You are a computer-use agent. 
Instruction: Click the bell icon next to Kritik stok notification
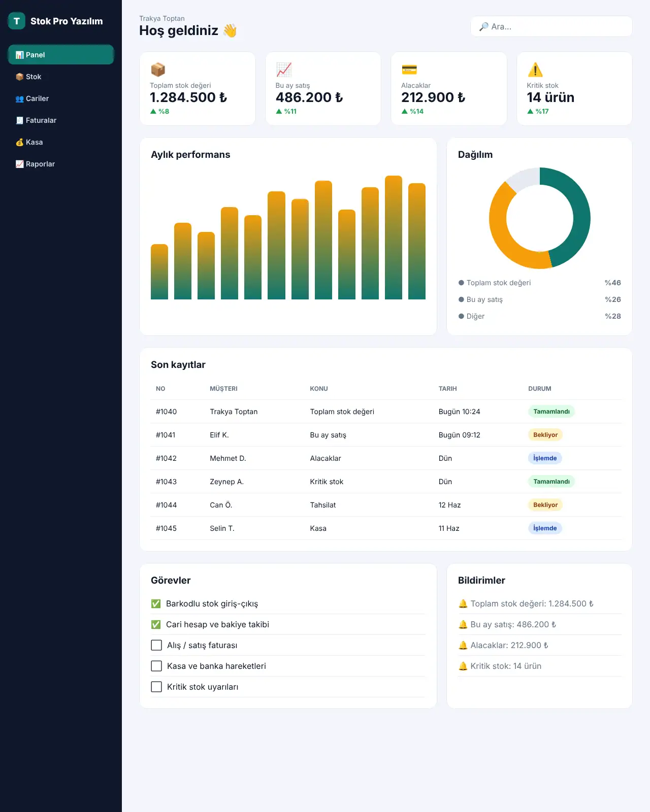[x=463, y=666]
